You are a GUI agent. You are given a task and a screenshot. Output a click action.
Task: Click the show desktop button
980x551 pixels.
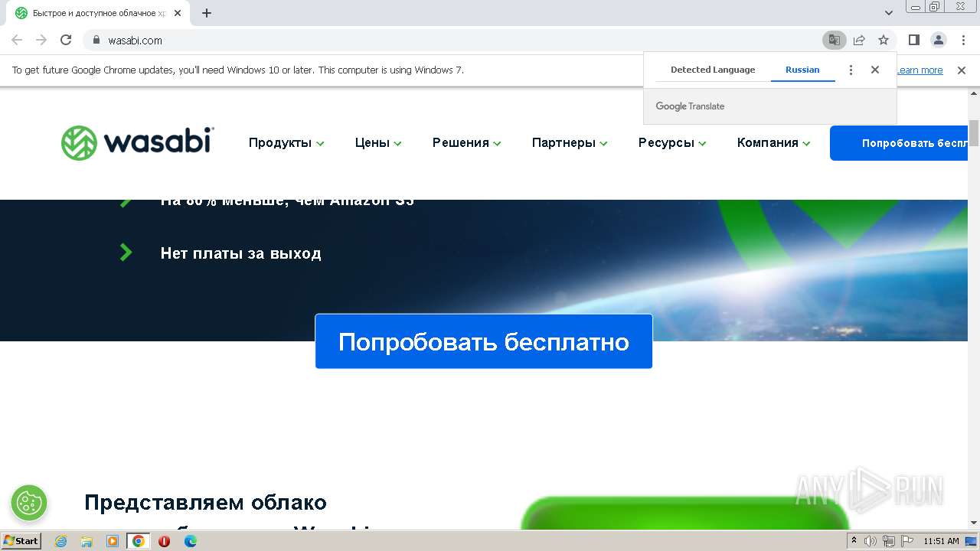(x=972, y=541)
